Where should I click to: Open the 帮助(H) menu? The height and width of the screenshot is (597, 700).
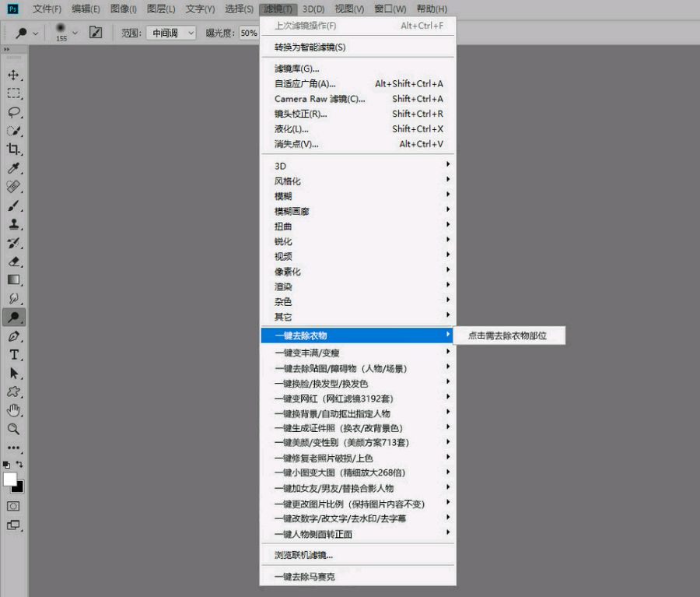[432, 9]
